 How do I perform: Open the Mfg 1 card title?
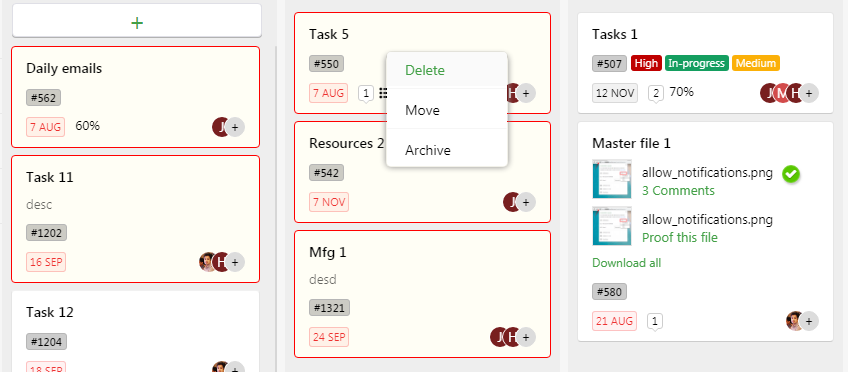328,252
